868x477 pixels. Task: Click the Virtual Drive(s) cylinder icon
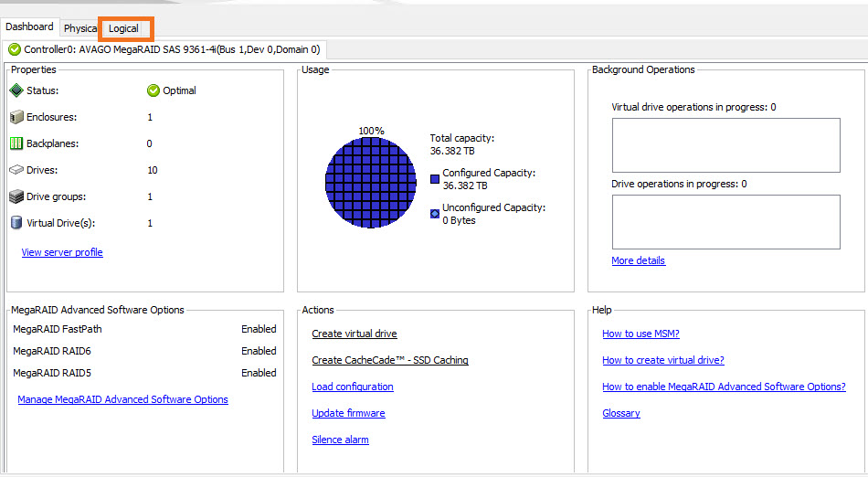pos(16,222)
